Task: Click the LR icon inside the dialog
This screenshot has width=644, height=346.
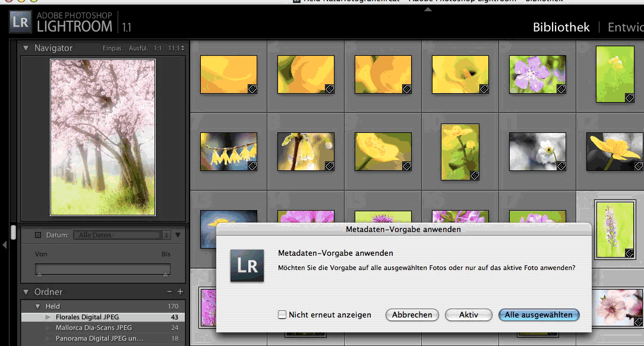Action: tap(247, 265)
